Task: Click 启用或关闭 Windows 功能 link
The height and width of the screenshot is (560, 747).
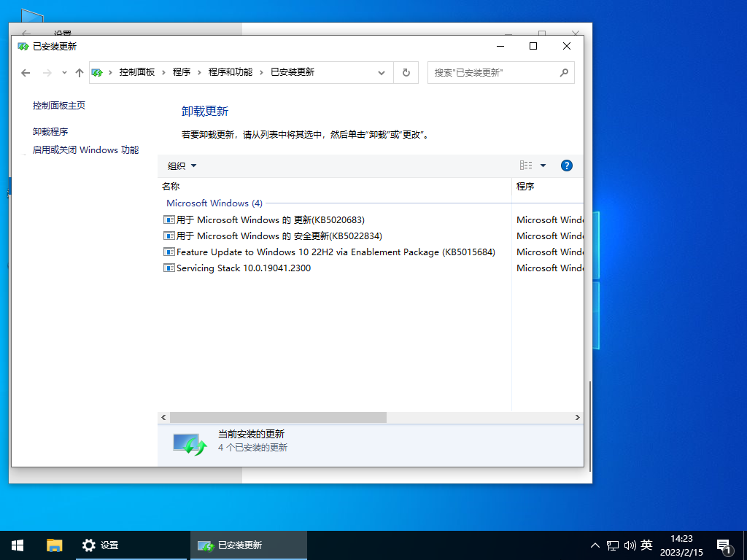Action: click(x=85, y=149)
